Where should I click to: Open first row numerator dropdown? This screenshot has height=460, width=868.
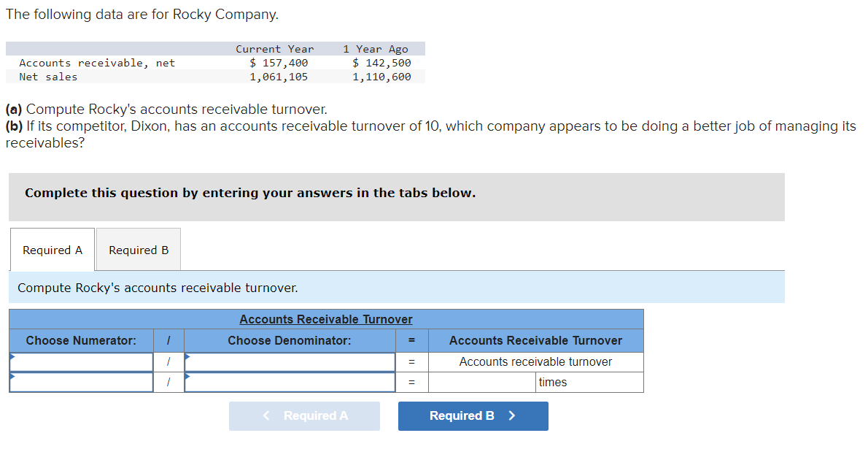82,362
